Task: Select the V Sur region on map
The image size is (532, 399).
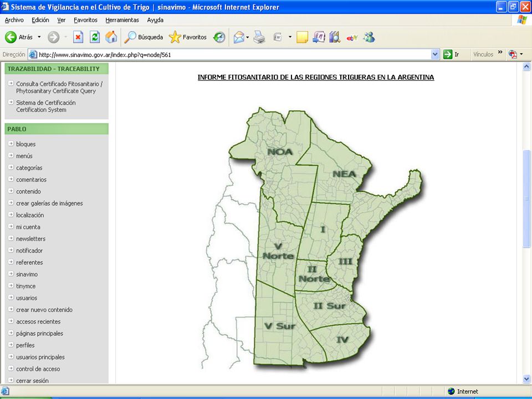Action: coord(279,326)
